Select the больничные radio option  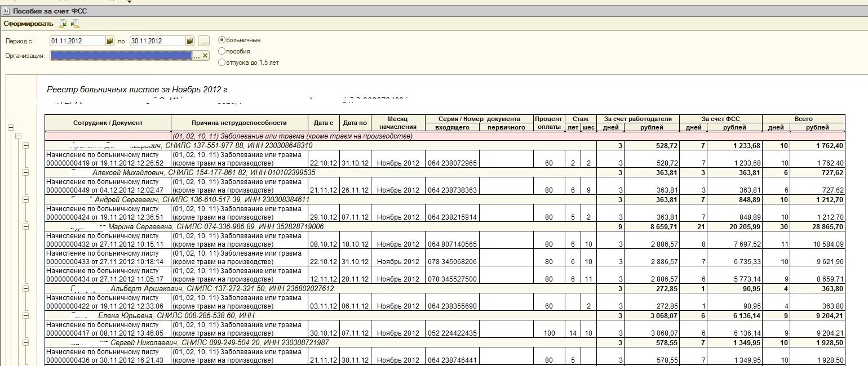coord(222,40)
